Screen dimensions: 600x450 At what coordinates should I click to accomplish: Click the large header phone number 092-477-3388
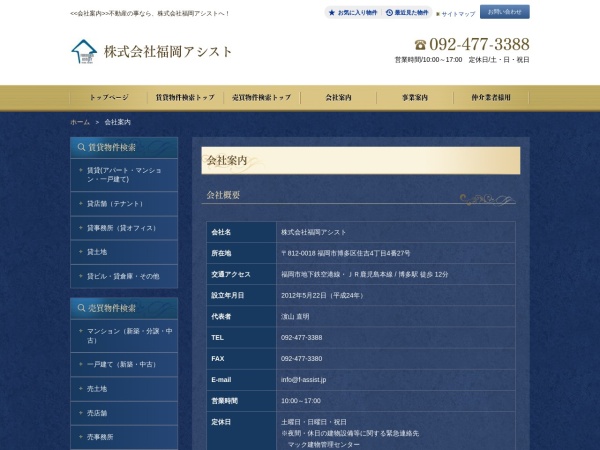(479, 44)
